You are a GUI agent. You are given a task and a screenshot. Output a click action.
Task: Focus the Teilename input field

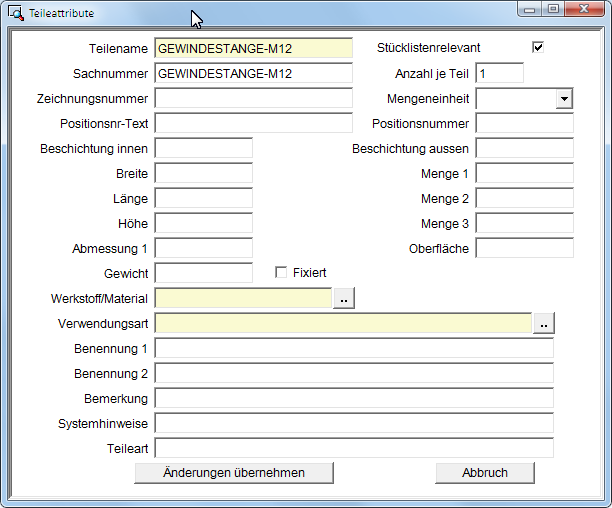254,48
